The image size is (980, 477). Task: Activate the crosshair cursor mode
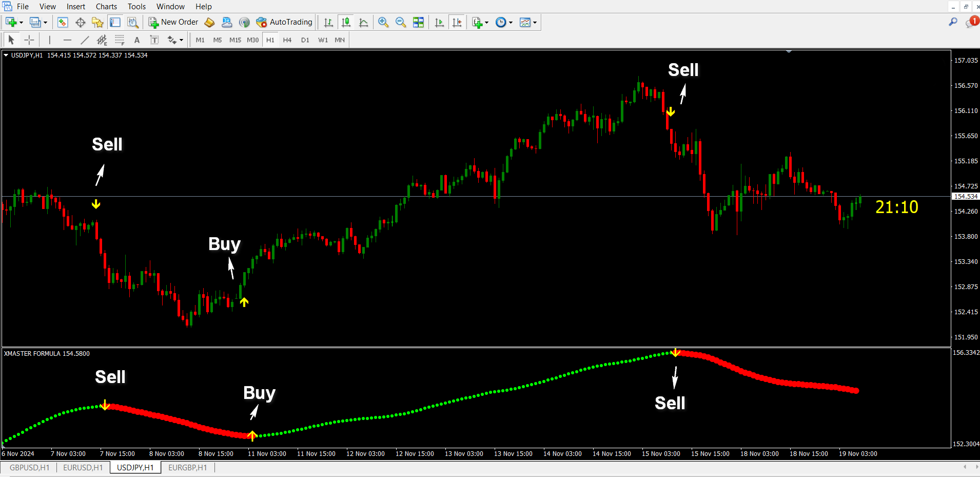(x=29, y=40)
